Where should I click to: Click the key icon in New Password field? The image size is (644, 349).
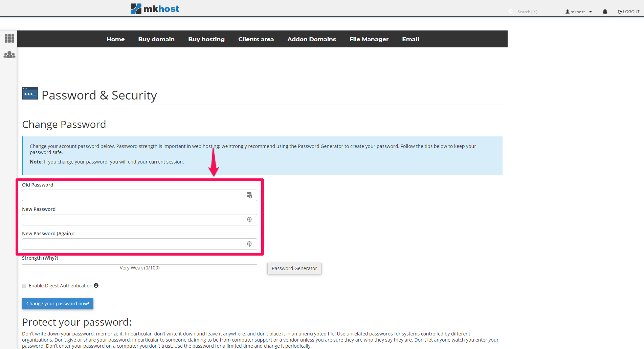(x=249, y=220)
